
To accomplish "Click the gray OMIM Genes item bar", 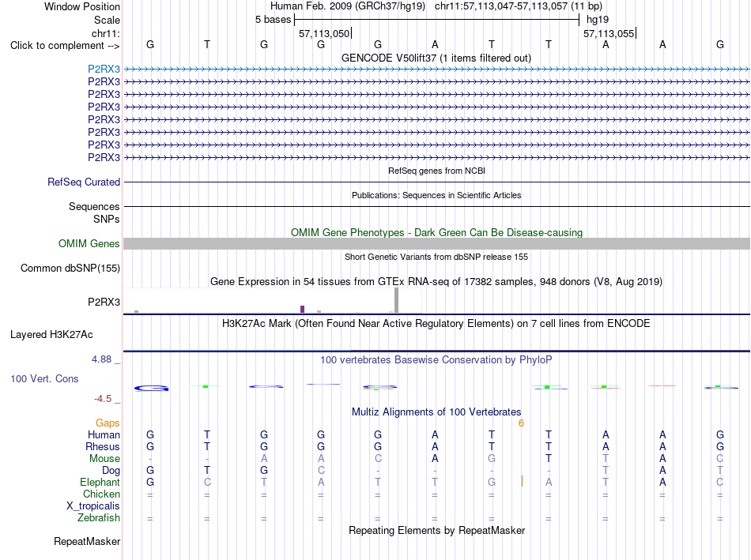I will pyautogui.click(x=436, y=243).
